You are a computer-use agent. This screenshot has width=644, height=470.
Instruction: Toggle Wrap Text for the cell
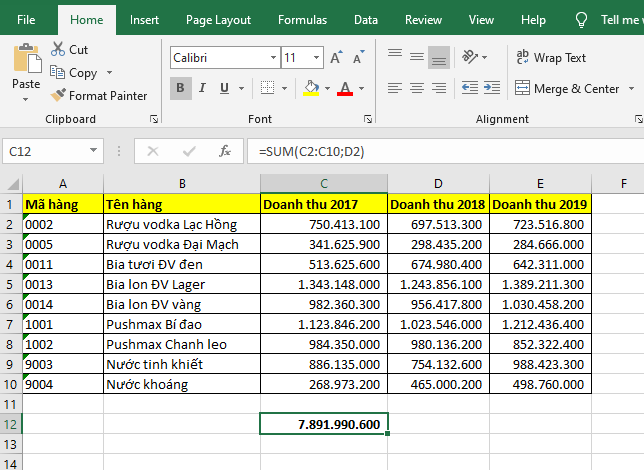pyautogui.click(x=549, y=58)
